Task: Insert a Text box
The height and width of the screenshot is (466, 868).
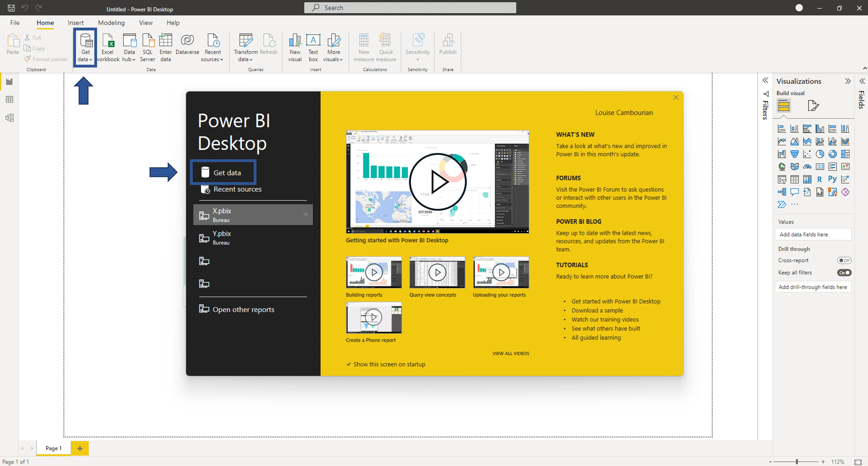Action: click(313, 48)
